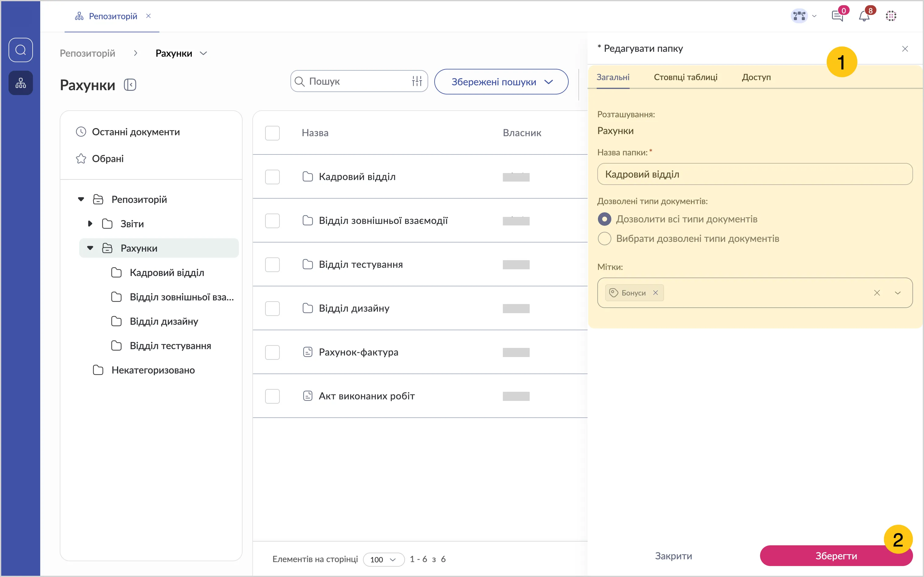This screenshot has width=924, height=577.
Task: Click the Закрити button
Action: [x=673, y=556]
